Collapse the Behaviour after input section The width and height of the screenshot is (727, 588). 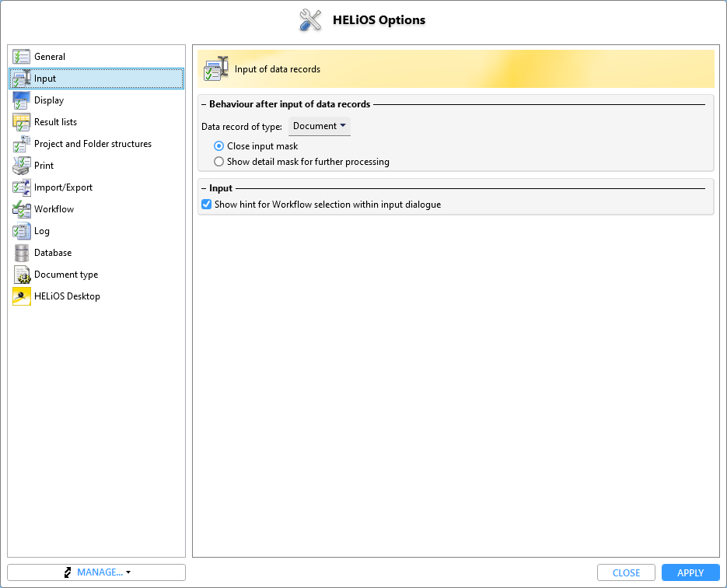[x=204, y=104]
